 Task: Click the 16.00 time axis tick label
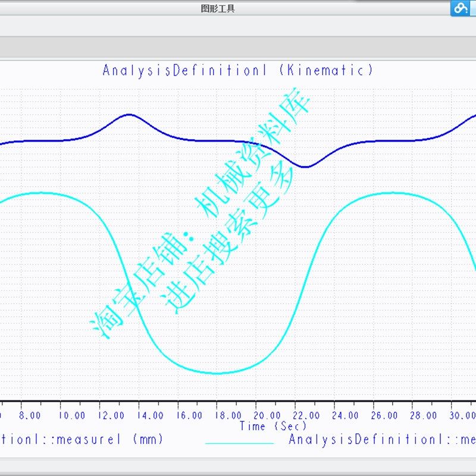[189, 415]
